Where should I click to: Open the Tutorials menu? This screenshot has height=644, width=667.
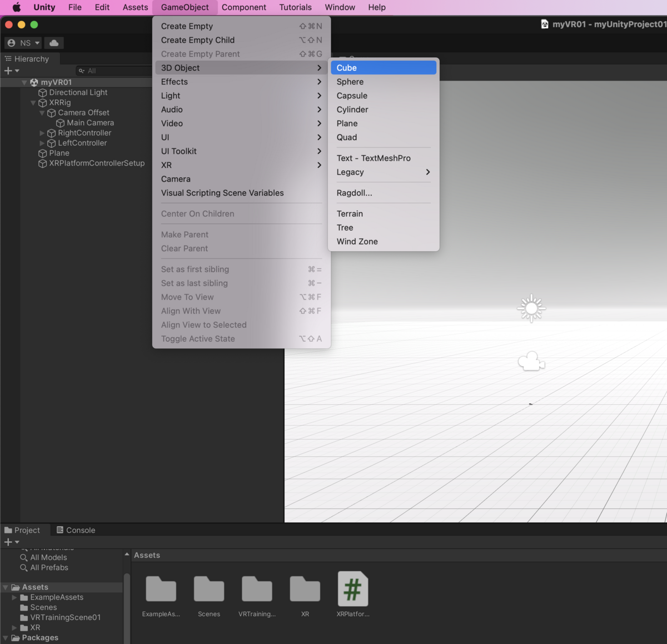click(295, 7)
